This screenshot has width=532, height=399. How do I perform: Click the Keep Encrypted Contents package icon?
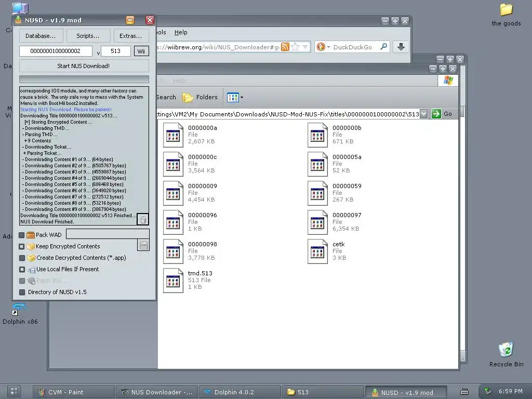tap(31, 246)
